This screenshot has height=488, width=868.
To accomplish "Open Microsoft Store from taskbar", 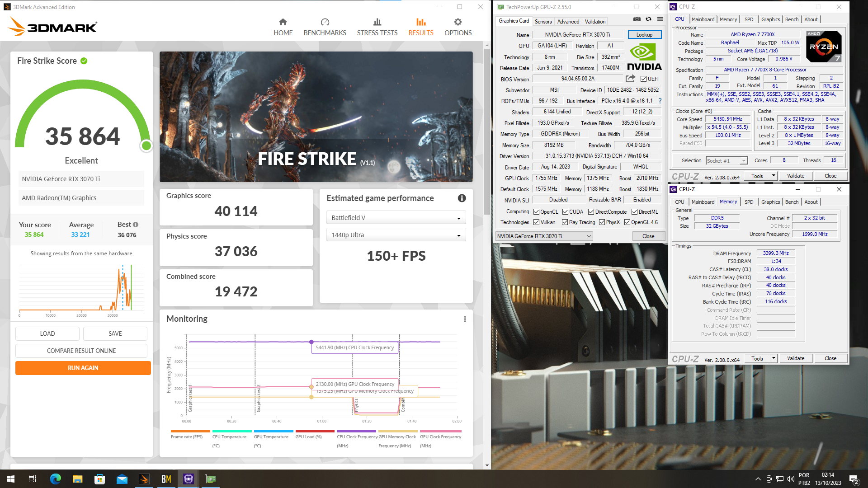I will tap(99, 479).
